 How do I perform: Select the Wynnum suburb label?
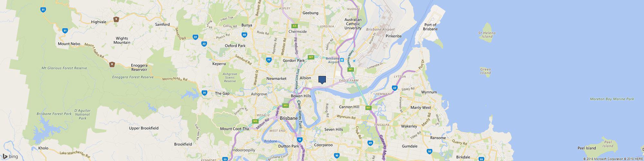(x=429, y=92)
